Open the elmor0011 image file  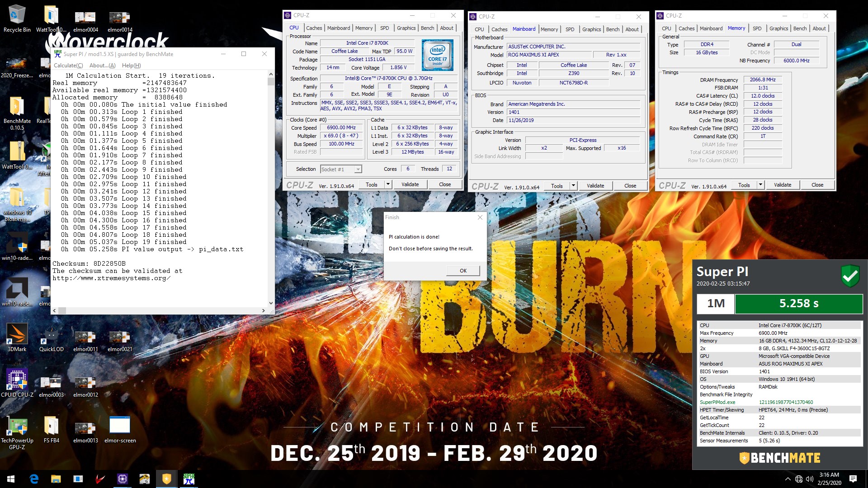click(85, 340)
